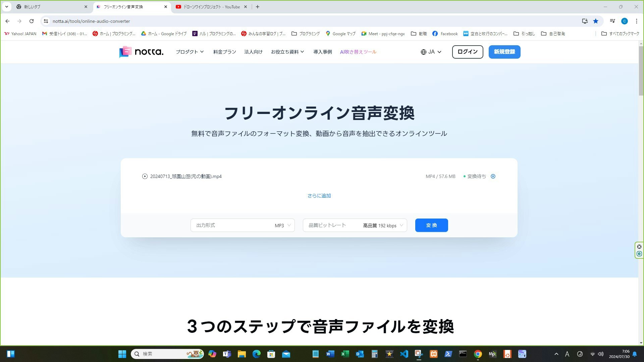Click the 変換 convert button

pyautogui.click(x=431, y=225)
